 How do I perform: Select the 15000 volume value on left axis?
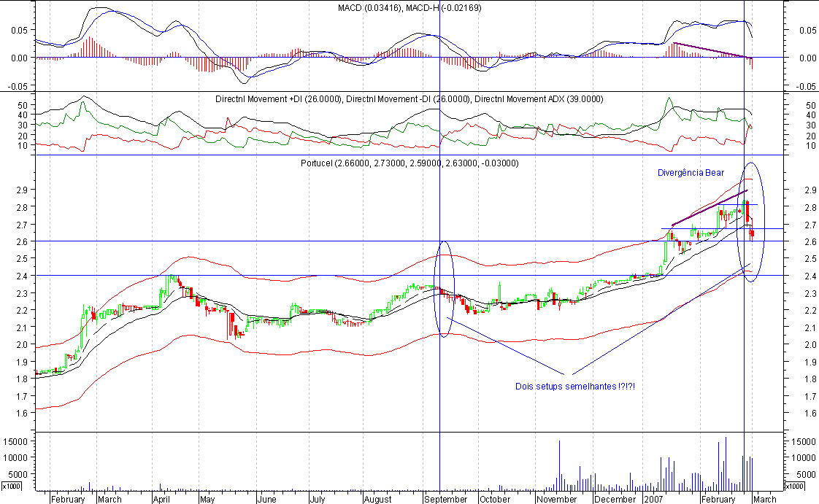15,441
